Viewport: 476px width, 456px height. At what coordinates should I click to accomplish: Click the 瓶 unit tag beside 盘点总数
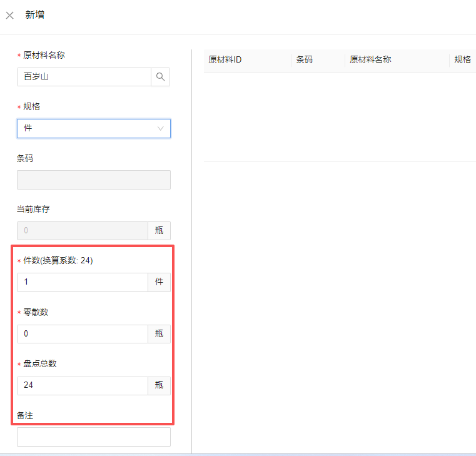point(159,385)
